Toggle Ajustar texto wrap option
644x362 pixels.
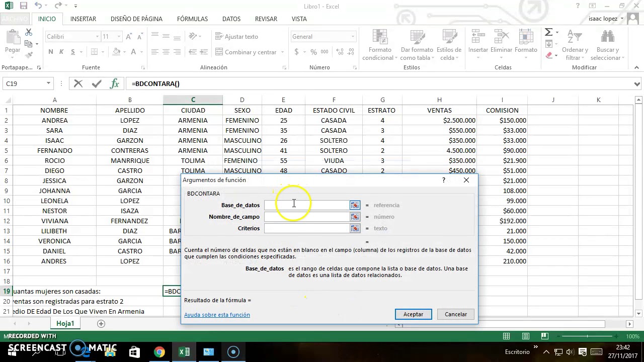(236, 37)
